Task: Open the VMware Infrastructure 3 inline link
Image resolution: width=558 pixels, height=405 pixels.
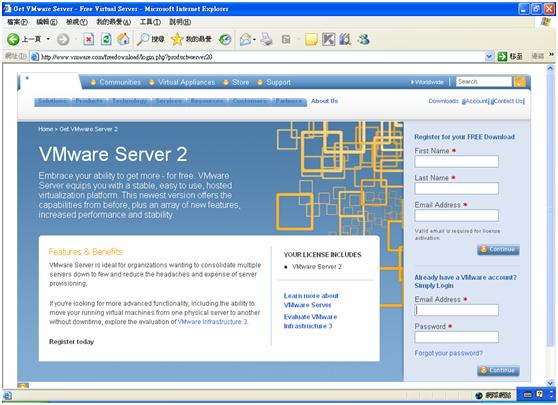Action: [x=212, y=322]
